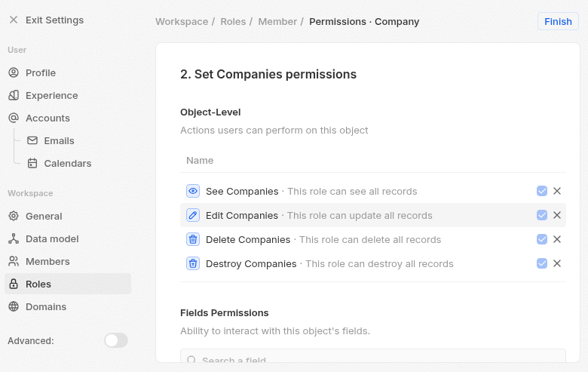Open the Members settings section

click(47, 261)
